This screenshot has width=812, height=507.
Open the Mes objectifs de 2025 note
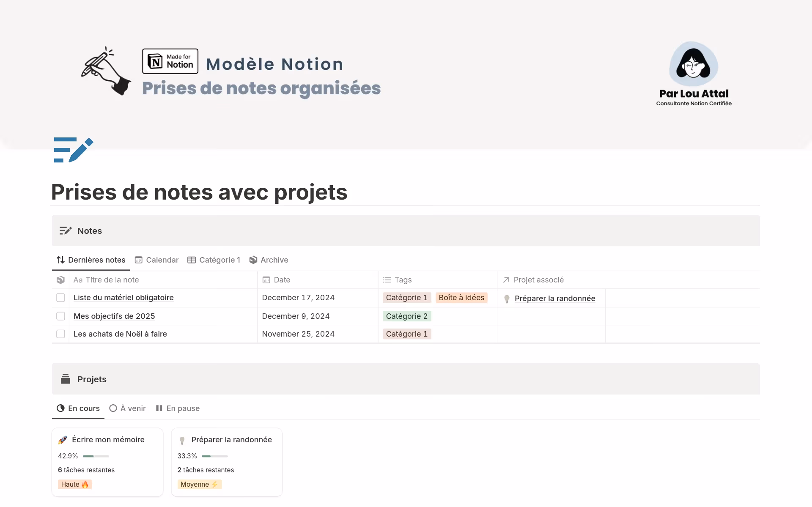point(114,316)
